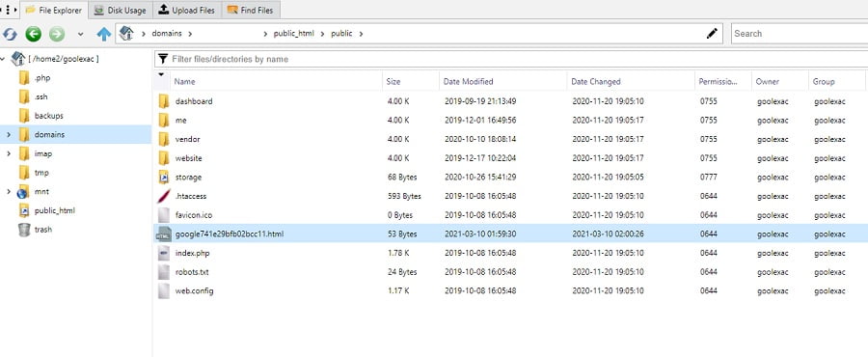The width and height of the screenshot is (868, 357).
Task: Switch to the File Explorer tab
Action: (54, 10)
